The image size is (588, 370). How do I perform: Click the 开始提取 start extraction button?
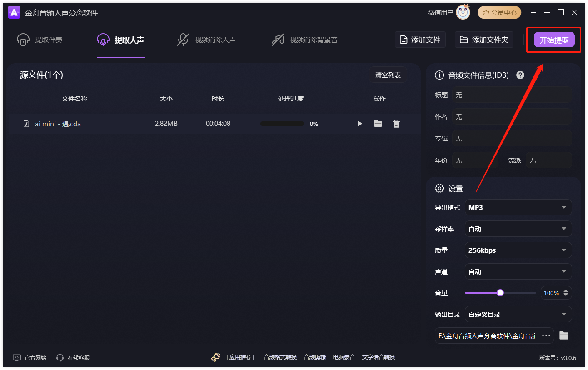click(553, 40)
